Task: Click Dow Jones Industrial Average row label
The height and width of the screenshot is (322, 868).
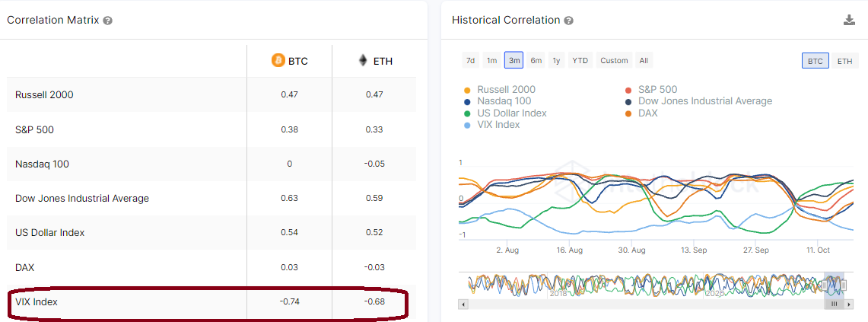Action: (x=82, y=199)
